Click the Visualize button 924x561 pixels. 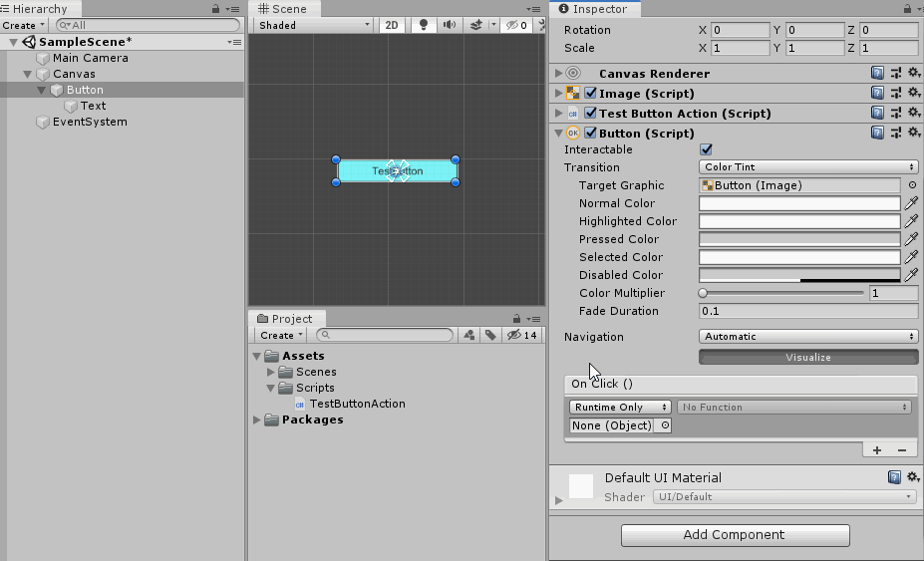tap(808, 357)
